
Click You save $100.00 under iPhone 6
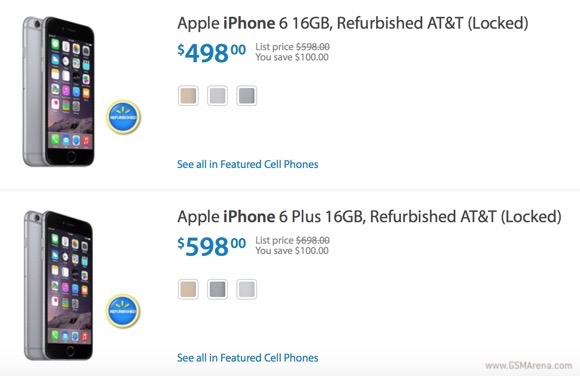tap(292, 57)
